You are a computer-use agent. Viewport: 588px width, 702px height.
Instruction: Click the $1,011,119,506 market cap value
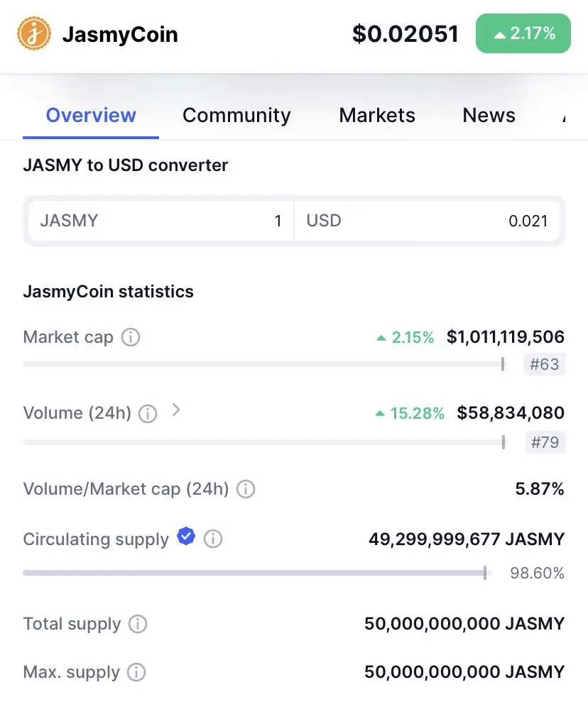[506, 336]
